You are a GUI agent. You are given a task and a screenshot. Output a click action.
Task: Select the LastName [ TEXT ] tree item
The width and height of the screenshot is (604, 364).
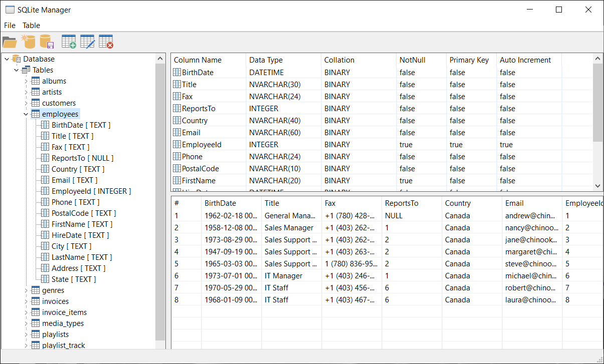click(82, 257)
